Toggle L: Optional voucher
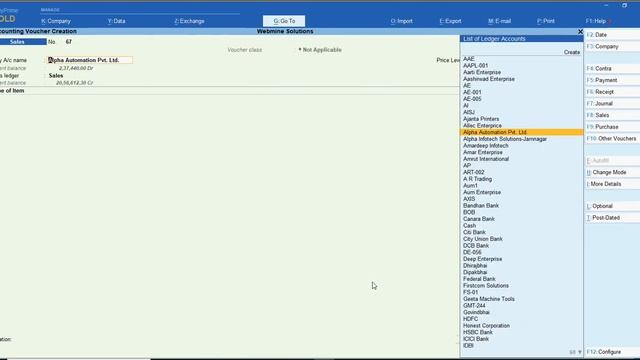Viewport: 640px width, 360px height. click(612, 206)
